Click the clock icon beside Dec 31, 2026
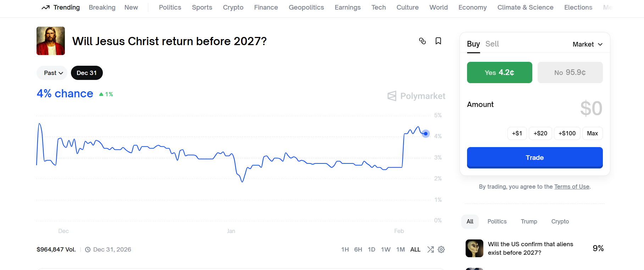The image size is (644, 270). [x=88, y=249]
